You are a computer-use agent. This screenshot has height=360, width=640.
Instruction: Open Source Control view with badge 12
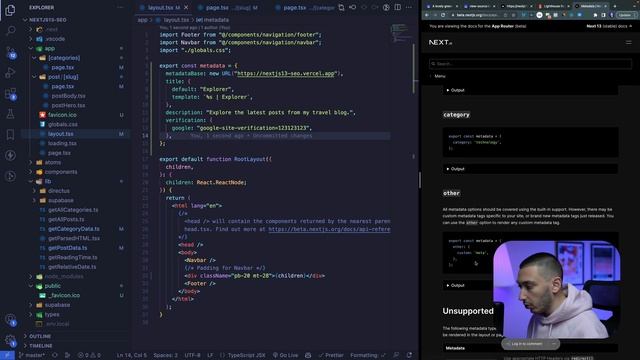11,52
